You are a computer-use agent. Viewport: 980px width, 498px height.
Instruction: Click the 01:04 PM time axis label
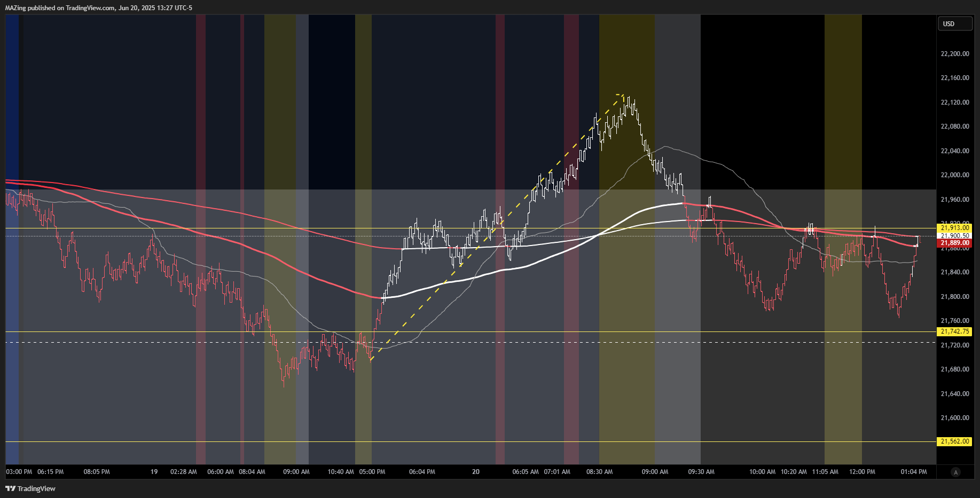pos(914,472)
